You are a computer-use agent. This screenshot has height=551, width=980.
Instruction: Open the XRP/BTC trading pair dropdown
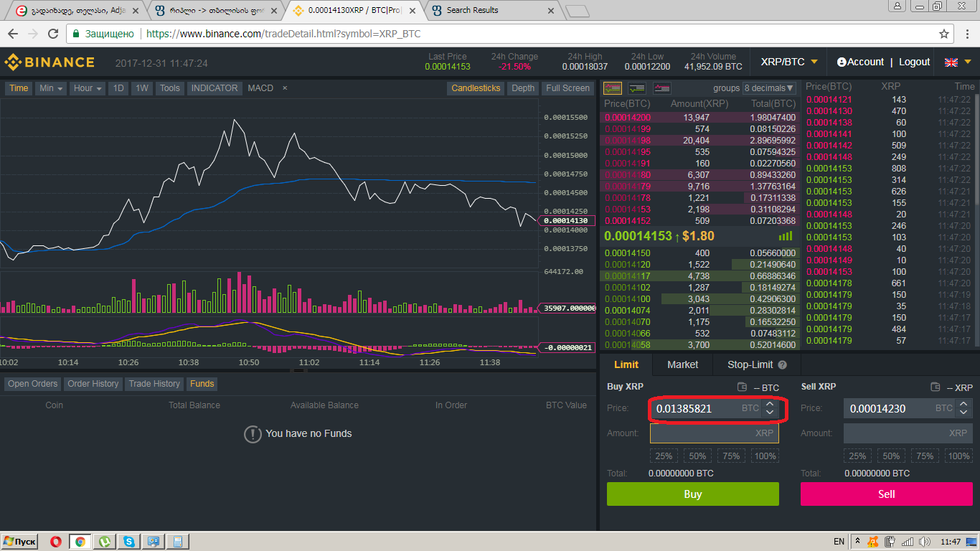pos(788,62)
